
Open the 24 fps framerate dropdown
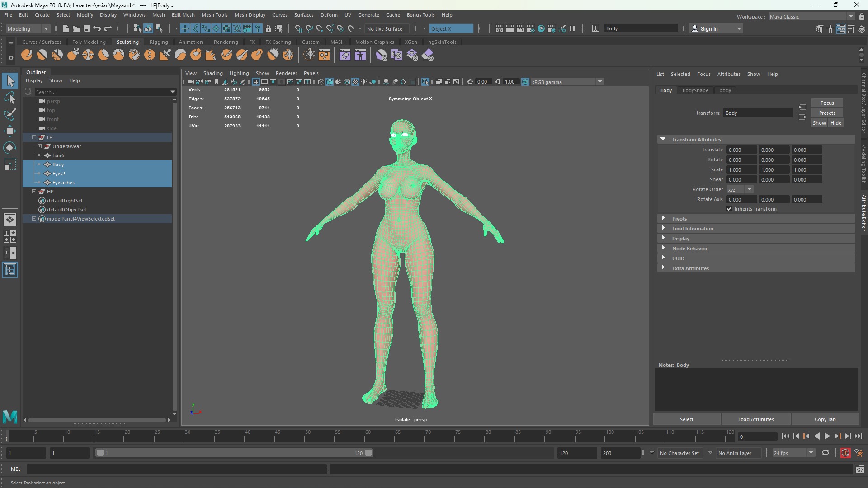point(793,453)
